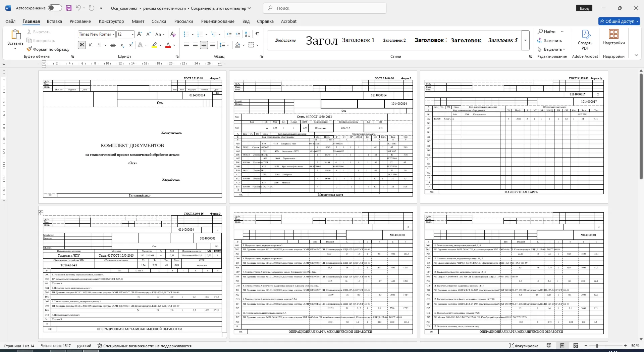This screenshot has width=644, height=352.
Task: Expand the font size 12 dropdown
Action: (132, 34)
